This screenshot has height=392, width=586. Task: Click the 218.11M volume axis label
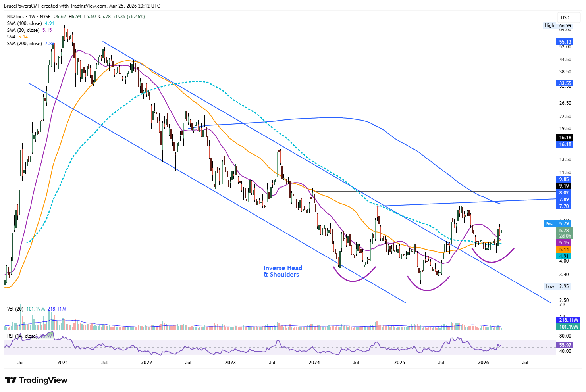coord(568,320)
